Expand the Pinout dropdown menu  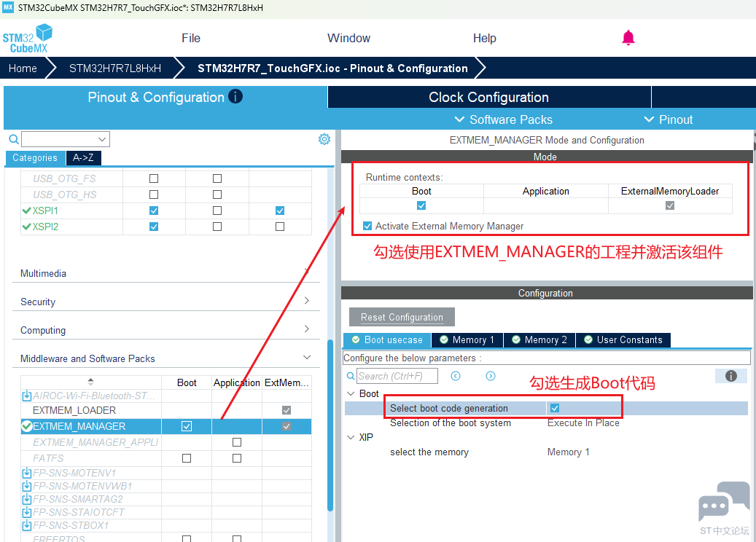pos(669,119)
